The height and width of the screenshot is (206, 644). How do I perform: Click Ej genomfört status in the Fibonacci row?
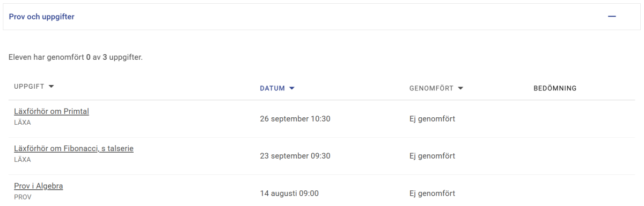click(x=432, y=156)
